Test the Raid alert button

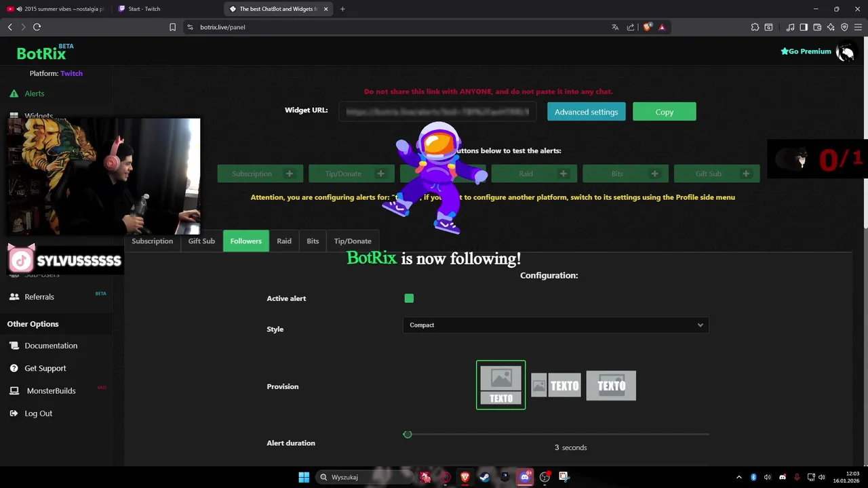coord(534,174)
